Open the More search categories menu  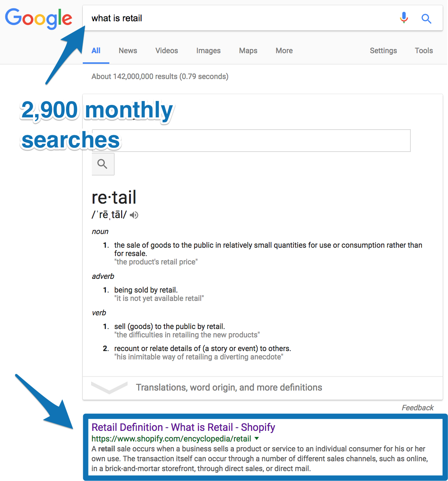point(284,51)
